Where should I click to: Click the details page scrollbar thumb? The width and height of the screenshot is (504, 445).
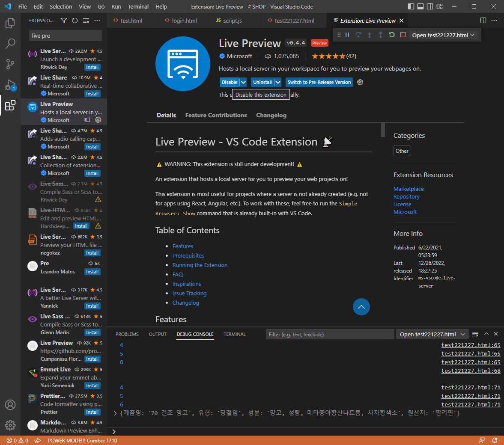[x=382, y=130]
